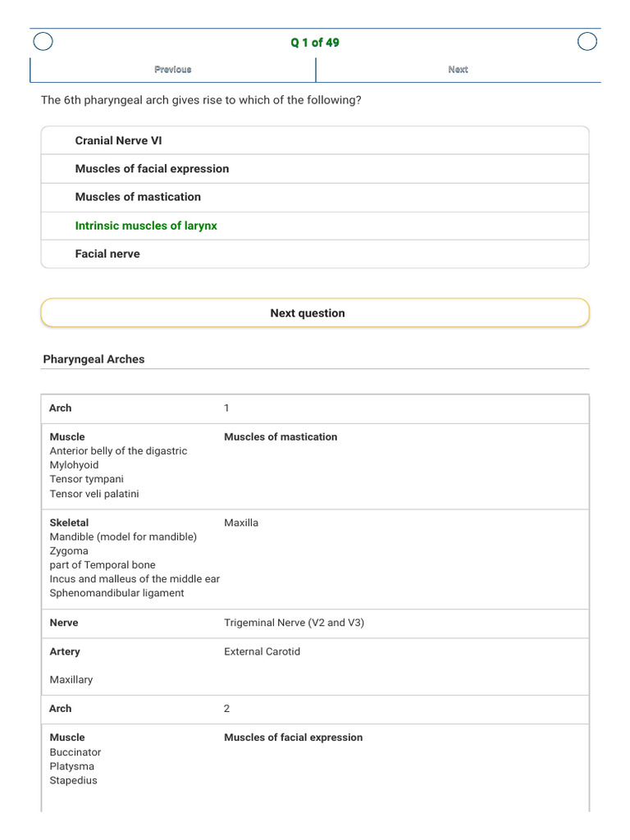Select the Arch 2 table row
Screen dimensions: 630x840
[x=315, y=709]
